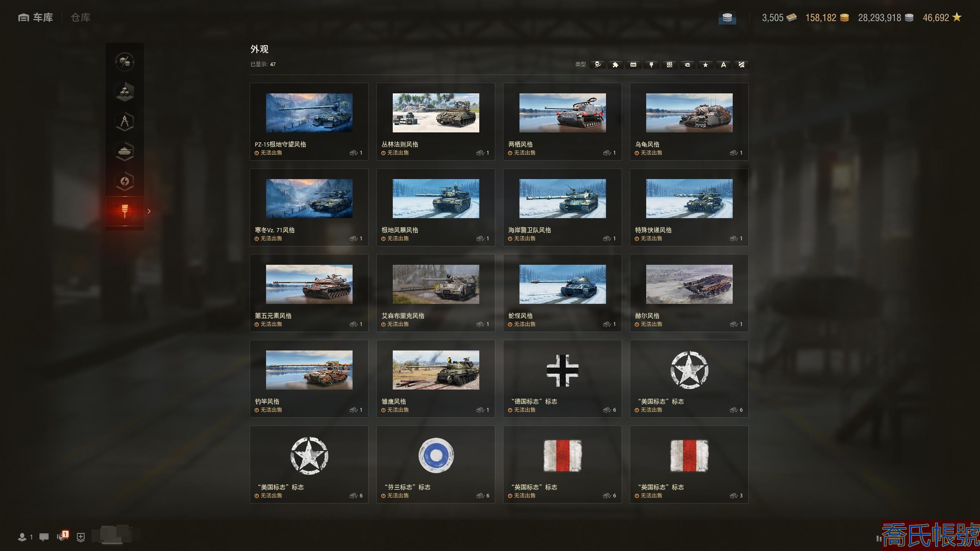Switch to the 仓库 storage tab

click(80, 18)
